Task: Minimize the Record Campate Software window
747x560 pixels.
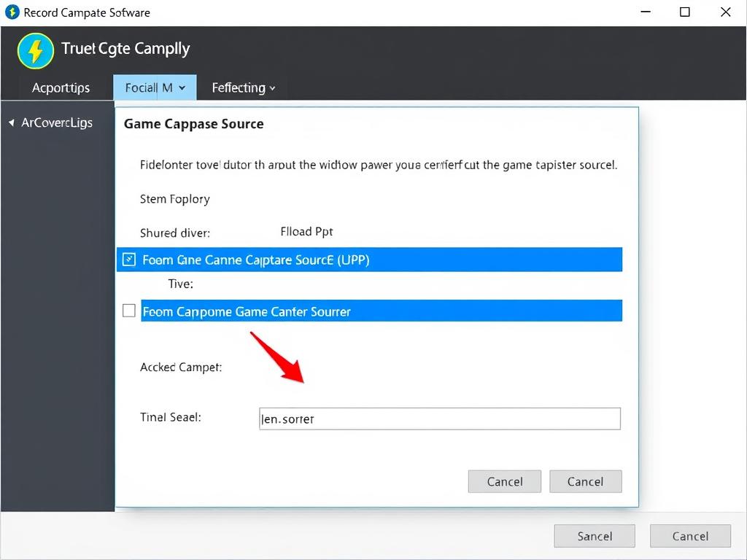Action: 646,12
